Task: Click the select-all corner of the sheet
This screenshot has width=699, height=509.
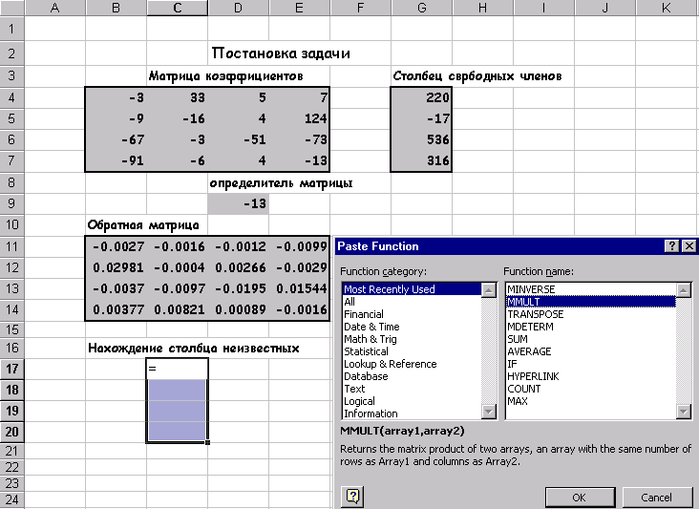Action: 12,8
